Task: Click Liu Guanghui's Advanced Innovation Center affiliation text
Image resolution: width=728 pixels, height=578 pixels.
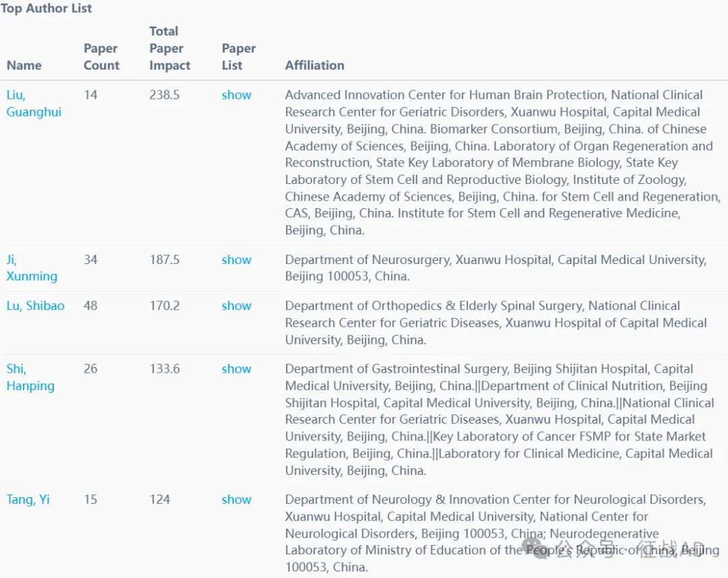Action: click(503, 162)
